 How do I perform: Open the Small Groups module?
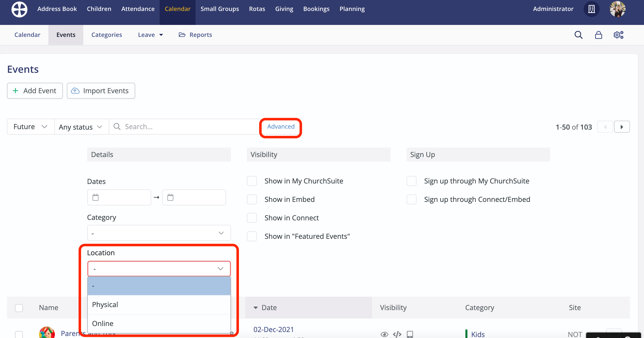coord(220,9)
